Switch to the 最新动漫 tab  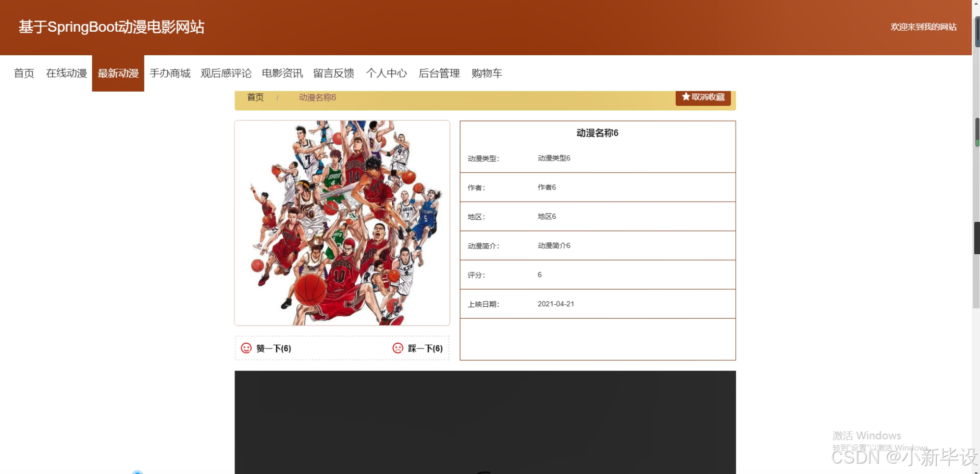[118, 73]
